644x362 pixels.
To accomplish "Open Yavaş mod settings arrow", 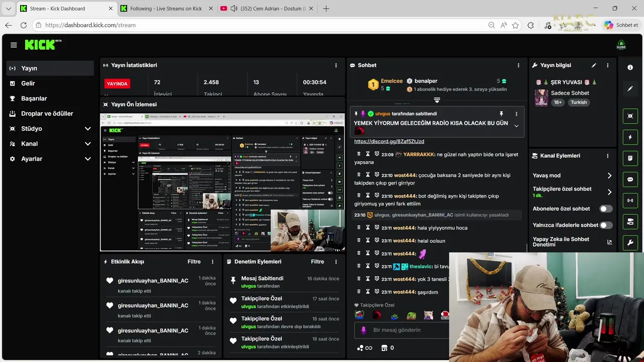I will tap(609, 175).
